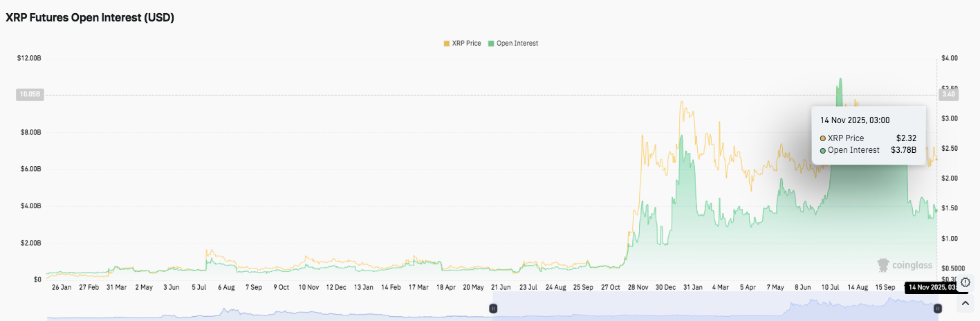
Task: Click left handle of range slider
Action: coord(493,309)
